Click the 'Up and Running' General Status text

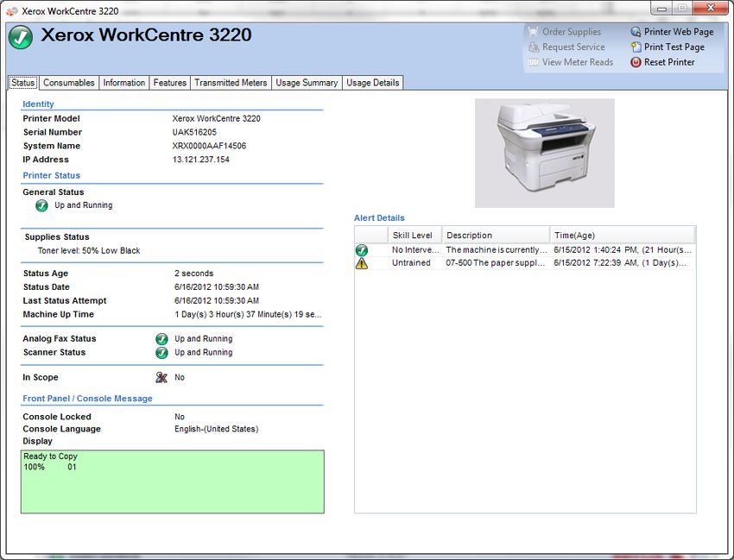point(83,205)
